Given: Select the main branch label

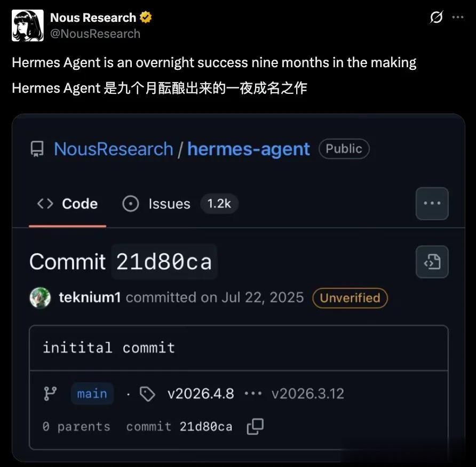Looking at the screenshot, I should (x=92, y=393).
